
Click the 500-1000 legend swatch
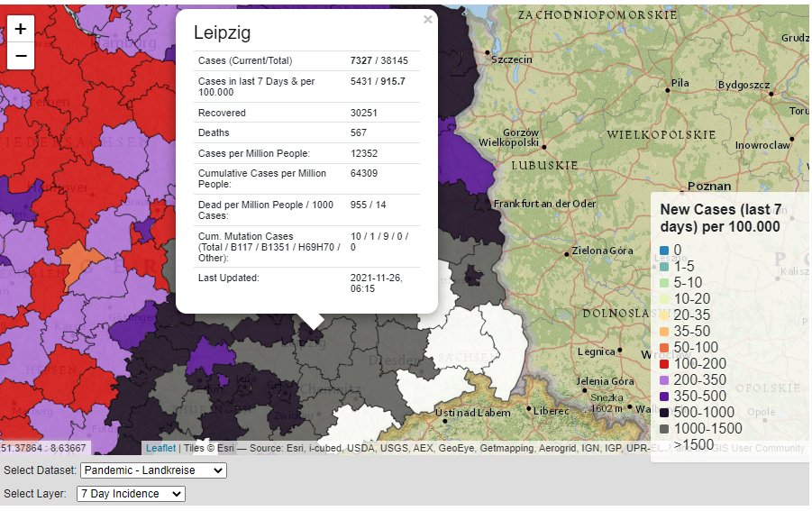coord(664,413)
